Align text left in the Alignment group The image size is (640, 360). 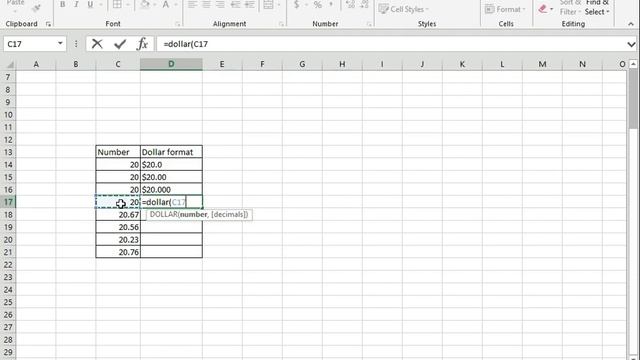click(193, 4)
